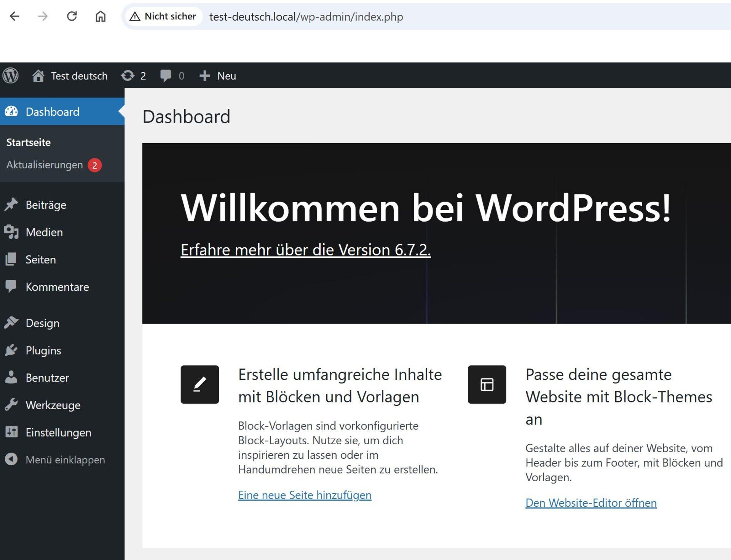Click the Nicht sicher security badge

(x=163, y=16)
